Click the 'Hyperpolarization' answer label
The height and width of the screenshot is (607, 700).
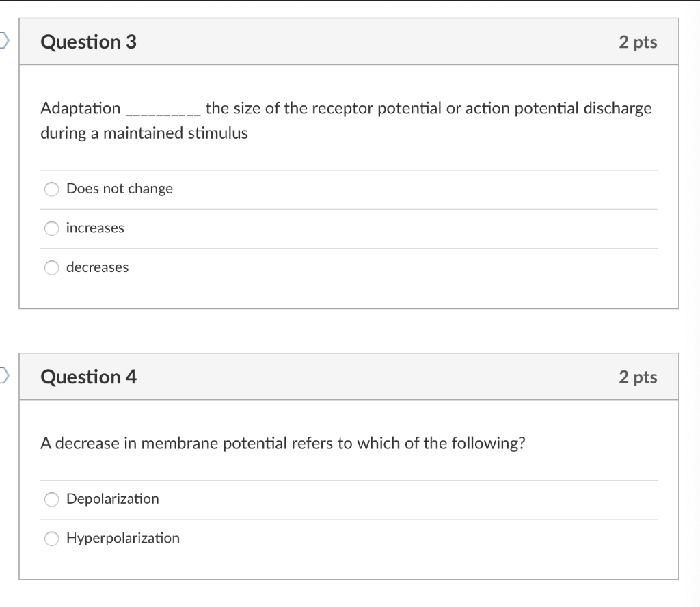point(123,538)
